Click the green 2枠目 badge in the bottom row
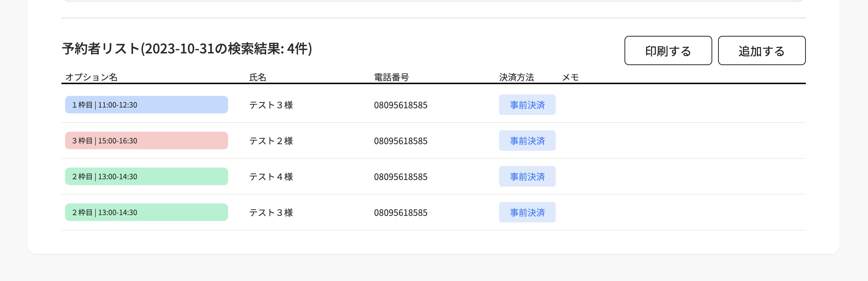 (146, 212)
